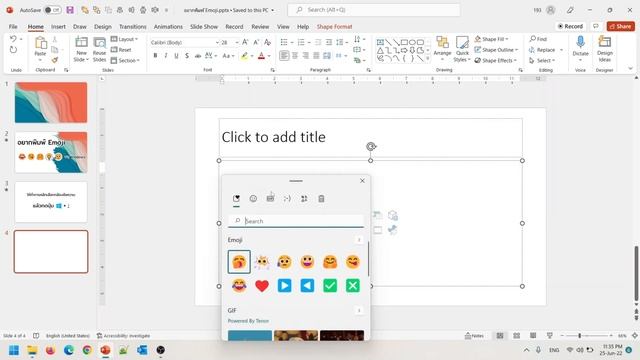Click the Replace button
Viewport: 640px width, 360px height.
coord(542,50)
